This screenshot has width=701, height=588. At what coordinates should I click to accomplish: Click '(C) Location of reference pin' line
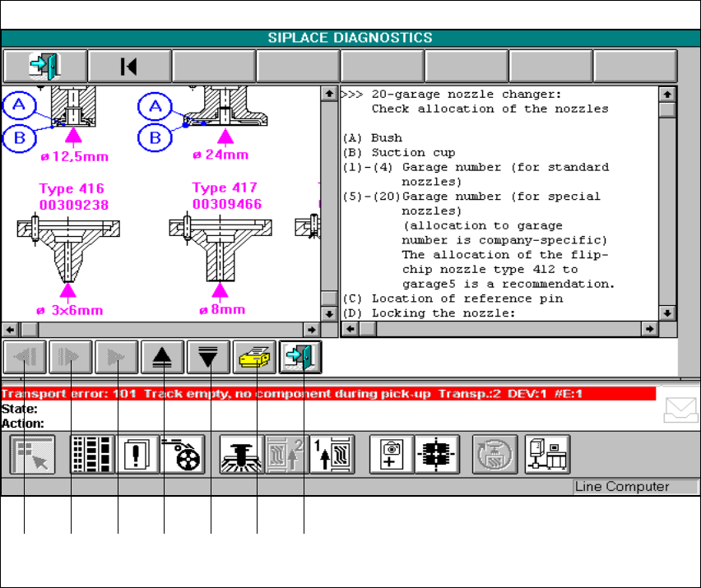453,298
